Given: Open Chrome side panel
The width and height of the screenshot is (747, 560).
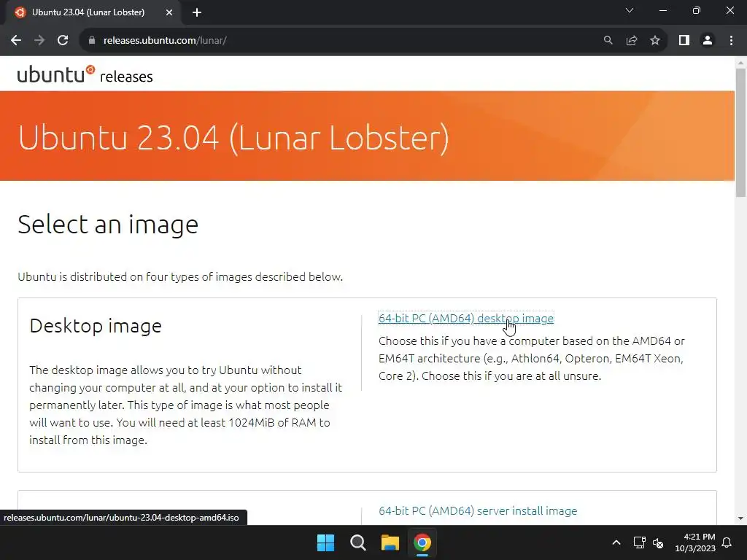Looking at the screenshot, I should click(684, 41).
